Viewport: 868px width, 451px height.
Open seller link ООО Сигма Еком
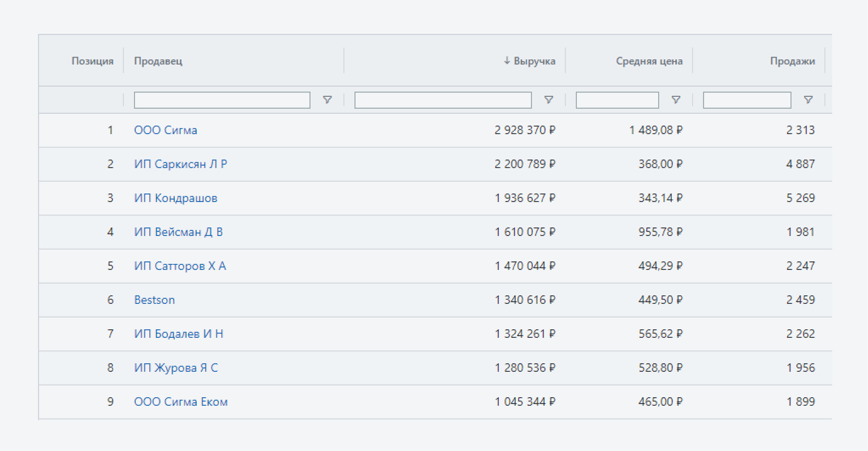click(181, 402)
